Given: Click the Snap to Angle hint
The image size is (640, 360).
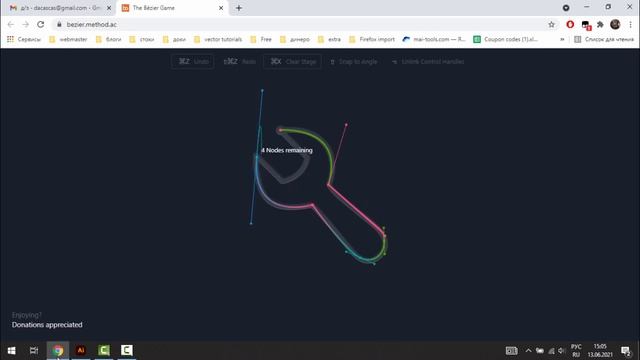Looking at the screenshot, I should [x=353, y=62].
